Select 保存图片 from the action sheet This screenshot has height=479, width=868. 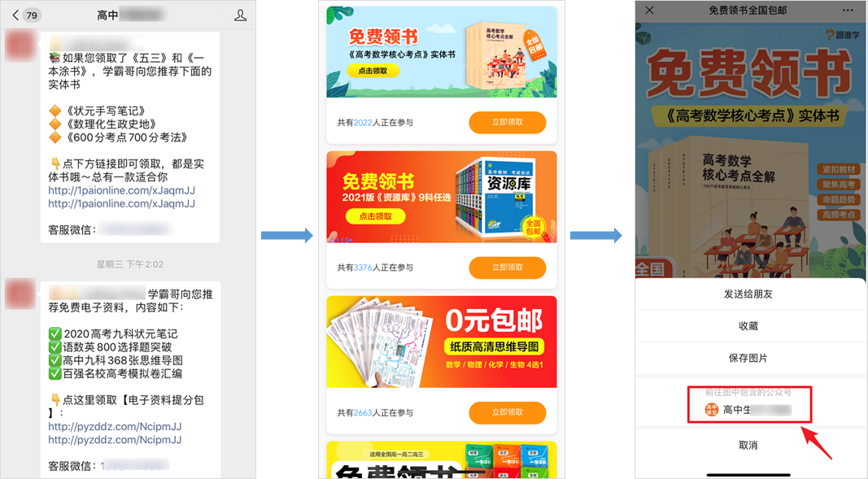tap(748, 359)
